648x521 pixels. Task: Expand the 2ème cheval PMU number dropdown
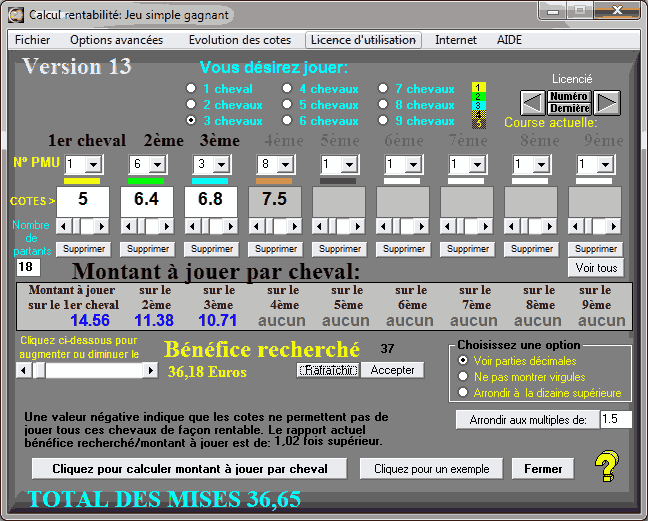pos(155,163)
